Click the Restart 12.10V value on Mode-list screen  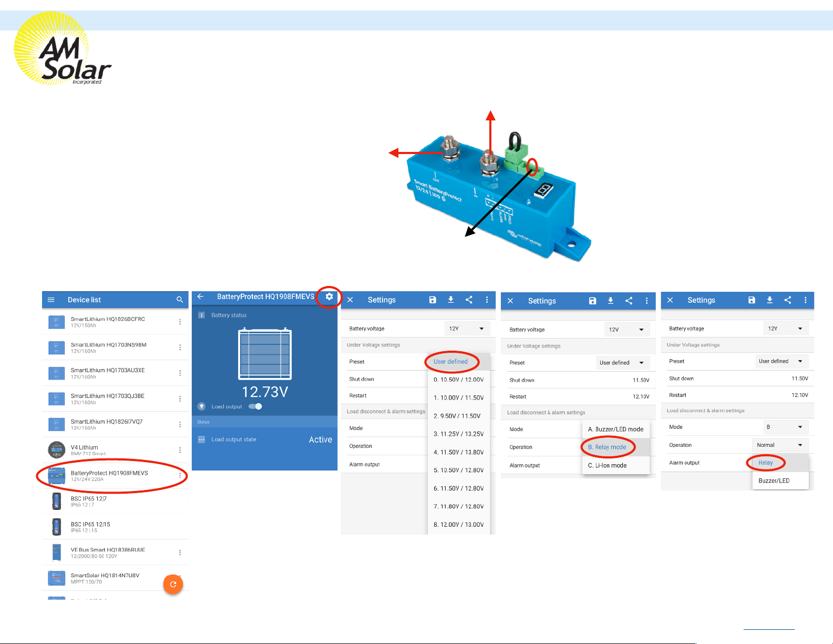click(641, 397)
